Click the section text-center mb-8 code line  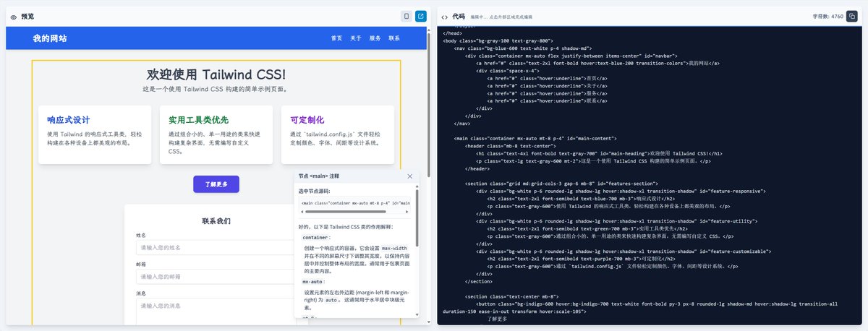tap(513, 296)
